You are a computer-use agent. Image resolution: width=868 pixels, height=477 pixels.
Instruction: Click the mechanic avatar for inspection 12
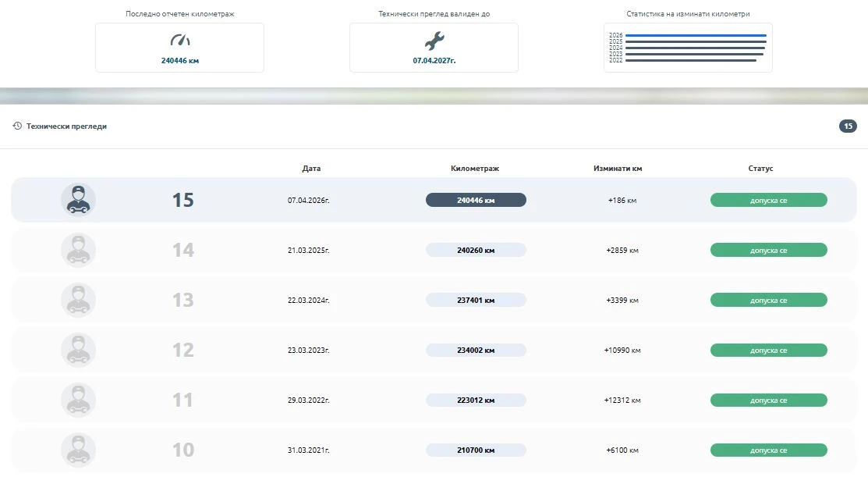(78, 350)
